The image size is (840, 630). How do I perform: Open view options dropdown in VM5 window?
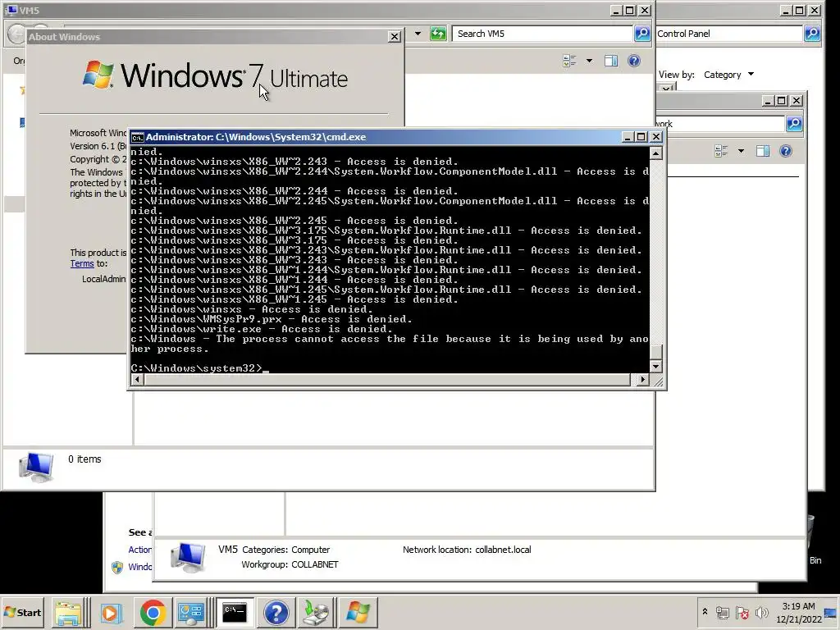[589, 61]
